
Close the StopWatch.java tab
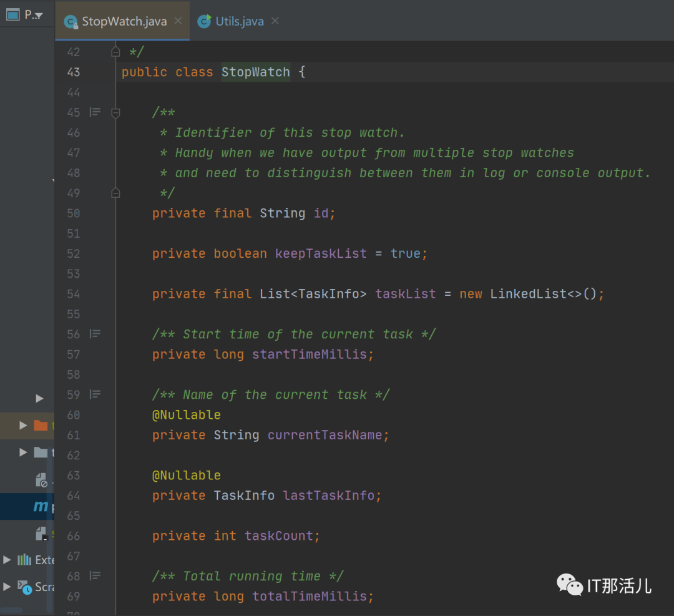(x=178, y=21)
